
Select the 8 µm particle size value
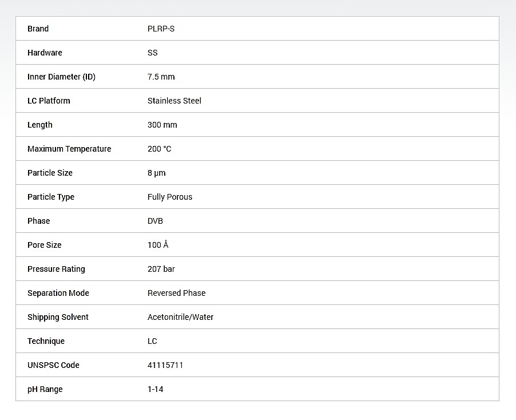pos(156,173)
